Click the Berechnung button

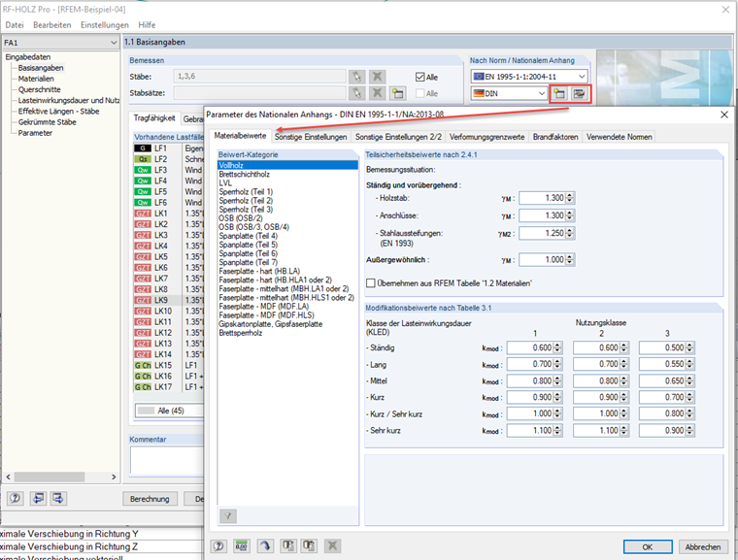click(151, 499)
